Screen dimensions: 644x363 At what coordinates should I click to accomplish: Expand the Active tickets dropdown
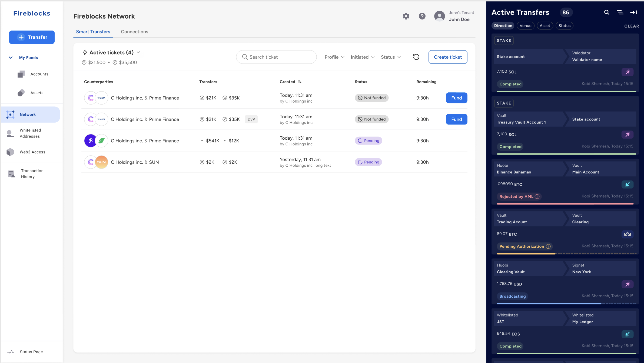(x=138, y=52)
